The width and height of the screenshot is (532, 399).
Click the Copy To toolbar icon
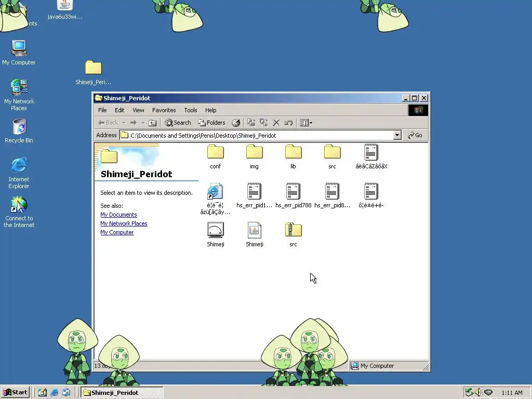(263, 123)
